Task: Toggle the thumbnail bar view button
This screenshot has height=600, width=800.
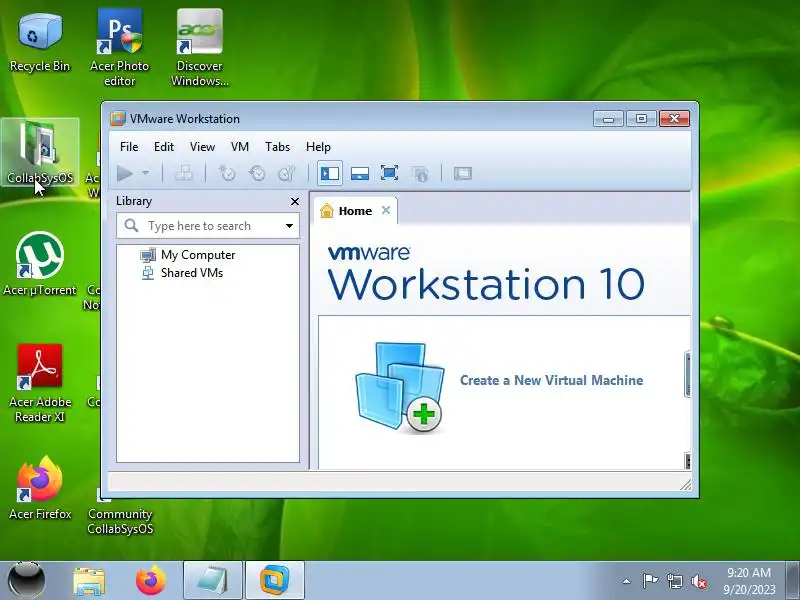Action: coord(360,173)
